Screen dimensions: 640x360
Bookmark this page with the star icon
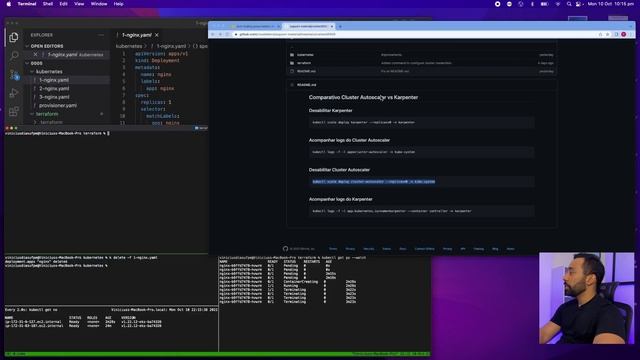607,34
